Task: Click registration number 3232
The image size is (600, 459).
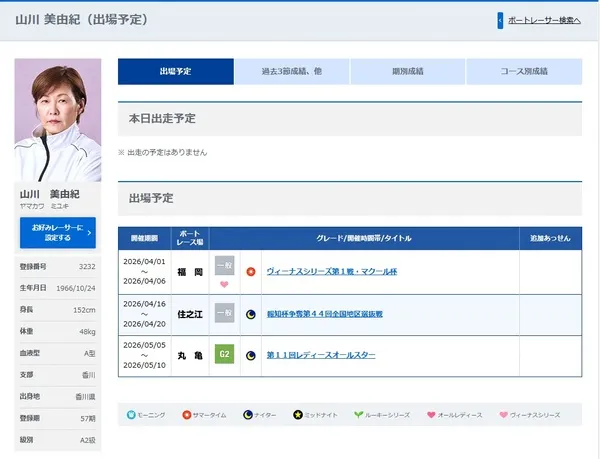Action: [x=87, y=267]
